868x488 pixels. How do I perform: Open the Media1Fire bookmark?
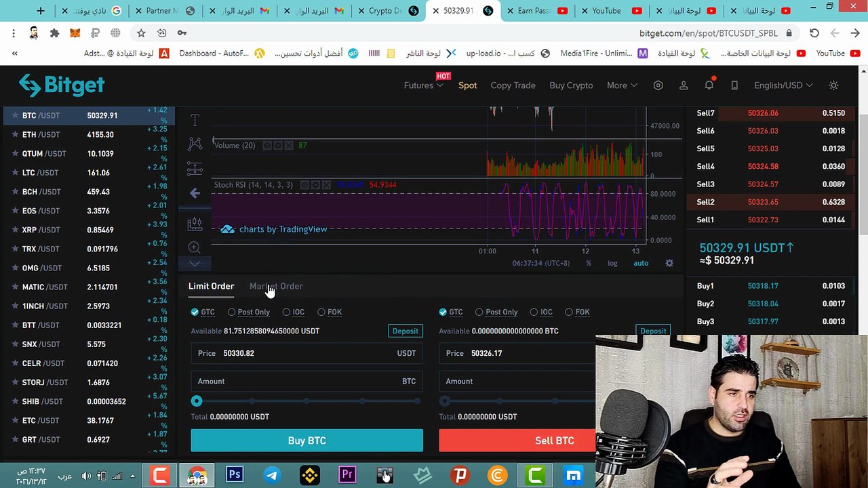pos(604,54)
